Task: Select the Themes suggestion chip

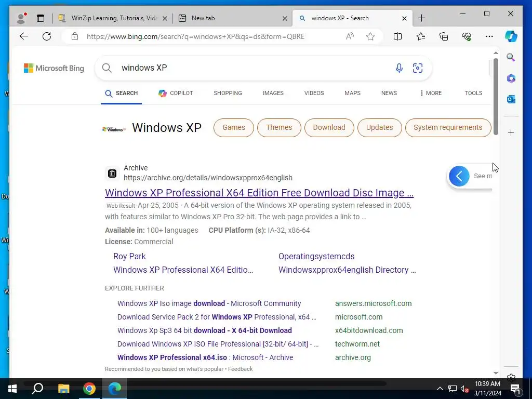Action: 279,128
